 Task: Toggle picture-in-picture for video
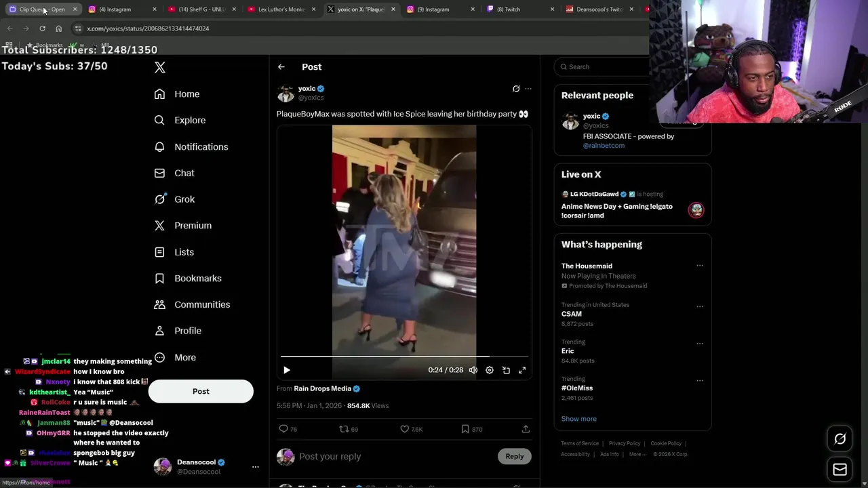coord(506,370)
